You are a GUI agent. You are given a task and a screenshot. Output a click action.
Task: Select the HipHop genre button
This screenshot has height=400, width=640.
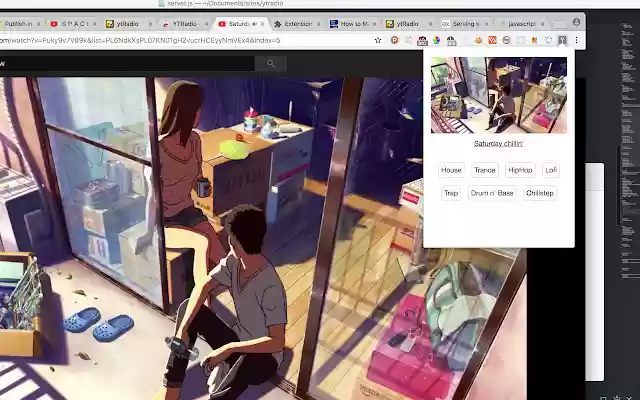coord(520,170)
